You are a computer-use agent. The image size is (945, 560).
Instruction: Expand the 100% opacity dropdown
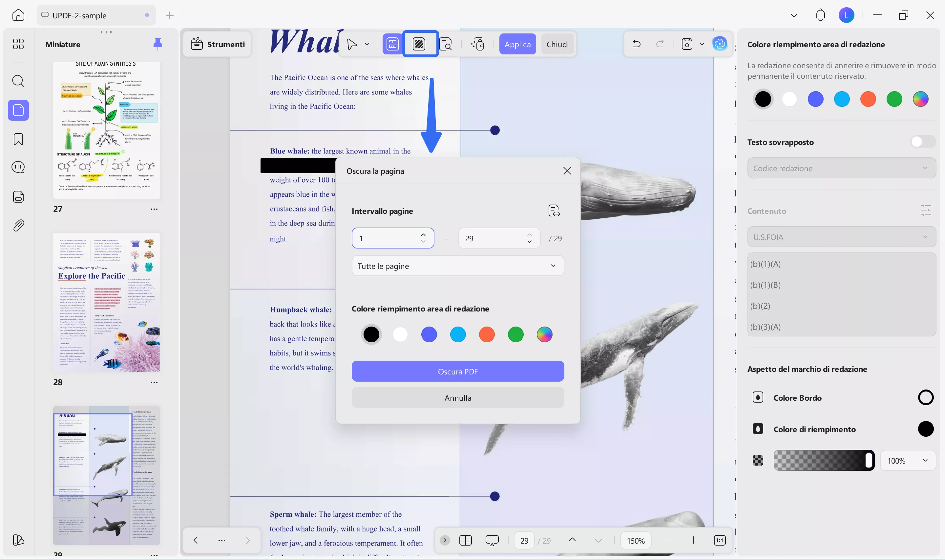(x=908, y=461)
